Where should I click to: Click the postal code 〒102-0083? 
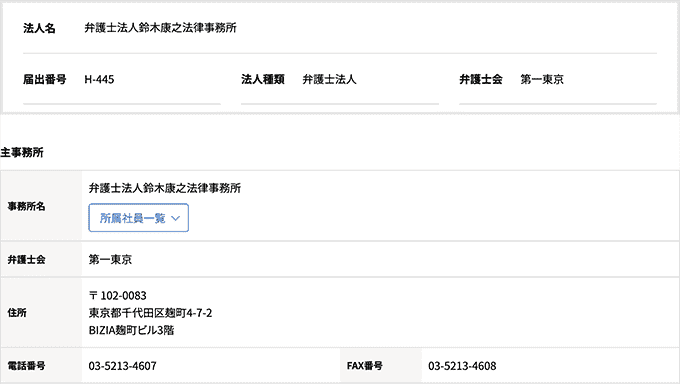(x=118, y=296)
